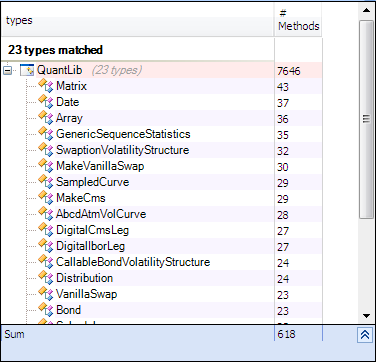Click the 27 value in DigitalIborLeg row
376x362 pixels.
283,247
